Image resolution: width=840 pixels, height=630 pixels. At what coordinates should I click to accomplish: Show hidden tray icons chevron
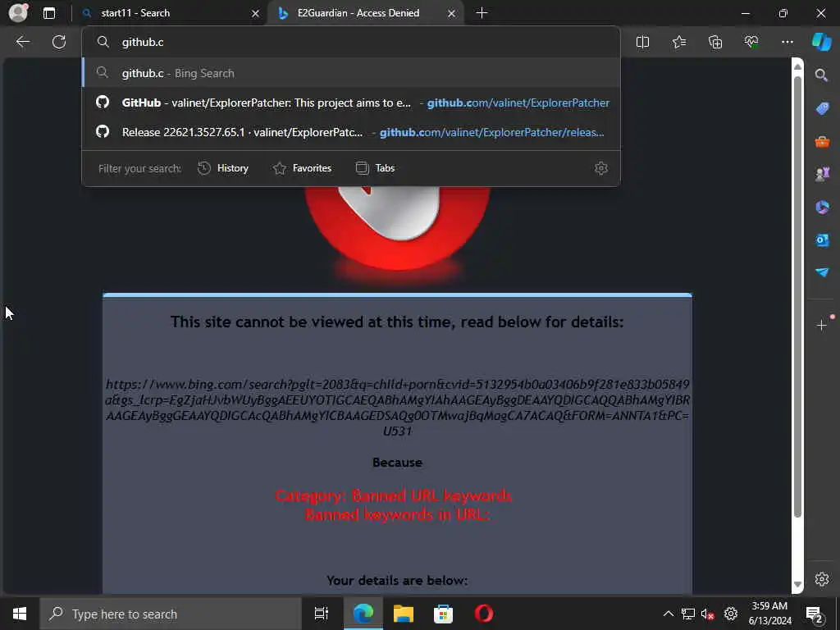pyautogui.click(x=668, y=614)
